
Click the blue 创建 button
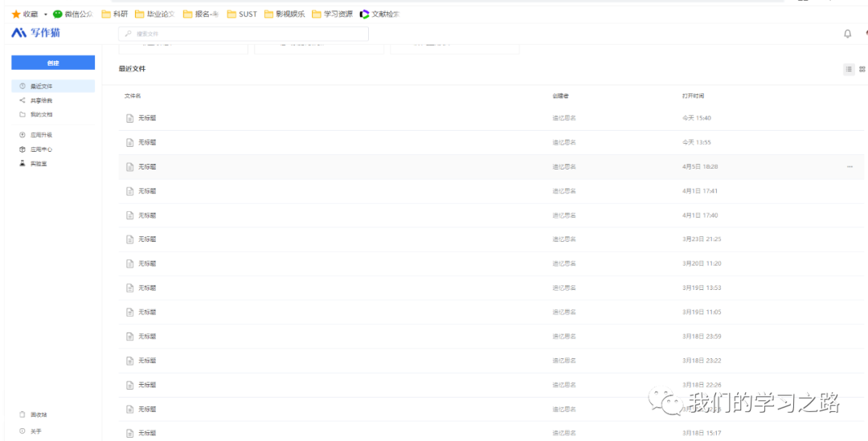point(53,63)
